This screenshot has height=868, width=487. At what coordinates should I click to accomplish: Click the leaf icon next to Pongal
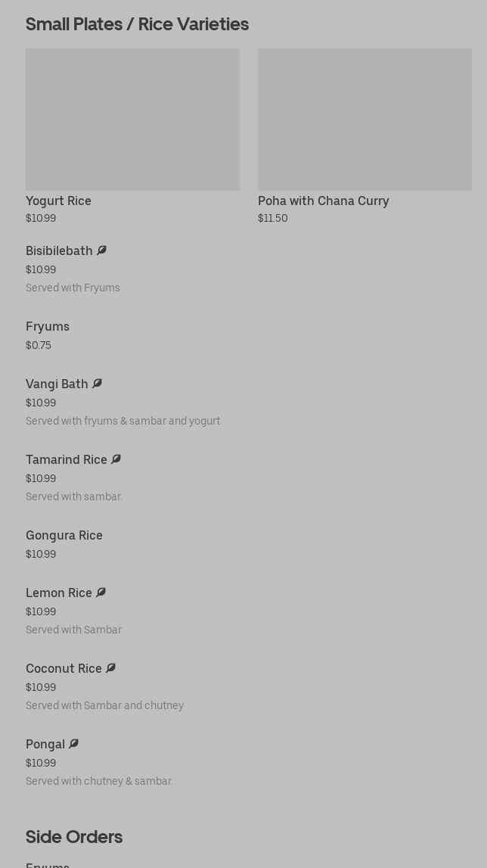[x=73, y=744]
